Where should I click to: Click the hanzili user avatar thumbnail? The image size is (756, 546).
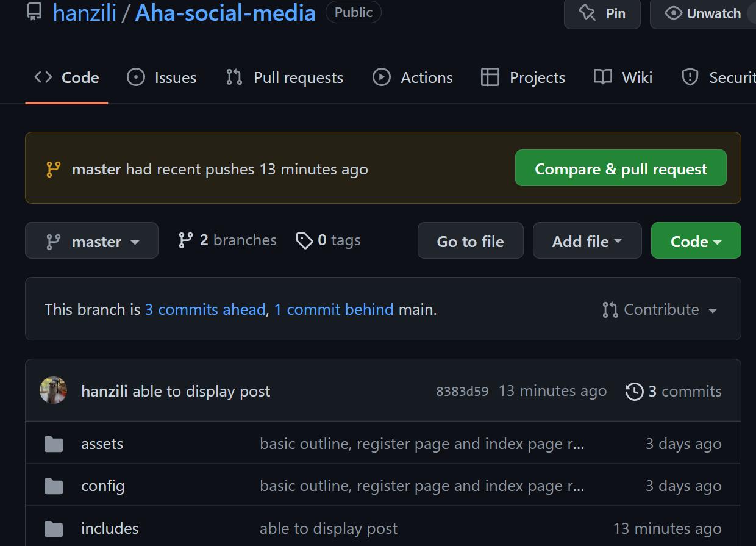(53, 390)
